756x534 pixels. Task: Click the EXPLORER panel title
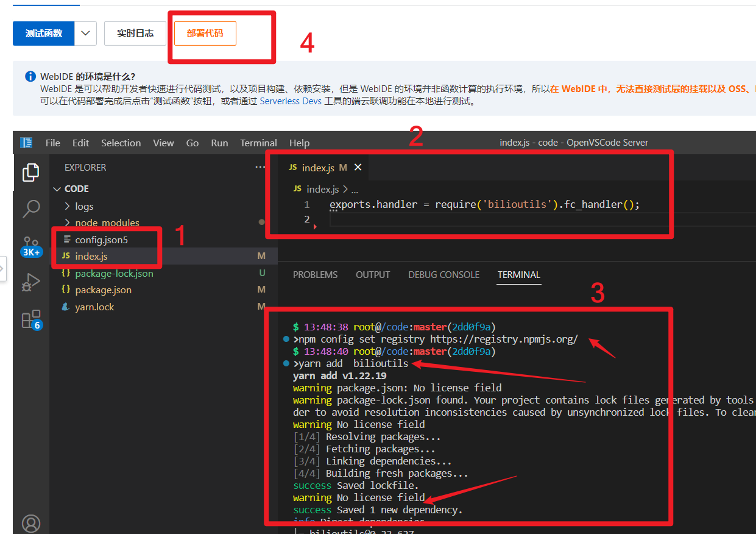coord(85,167)
